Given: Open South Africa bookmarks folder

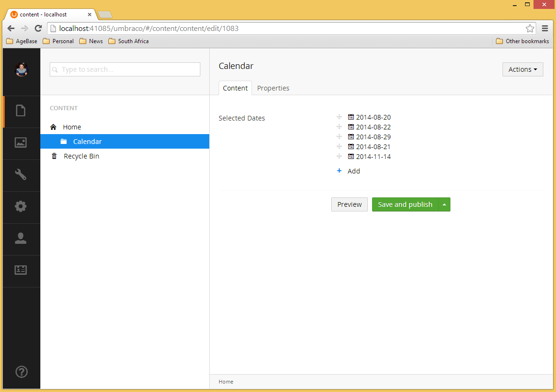Looking at the screenshot, I should [x=129, y=41].
